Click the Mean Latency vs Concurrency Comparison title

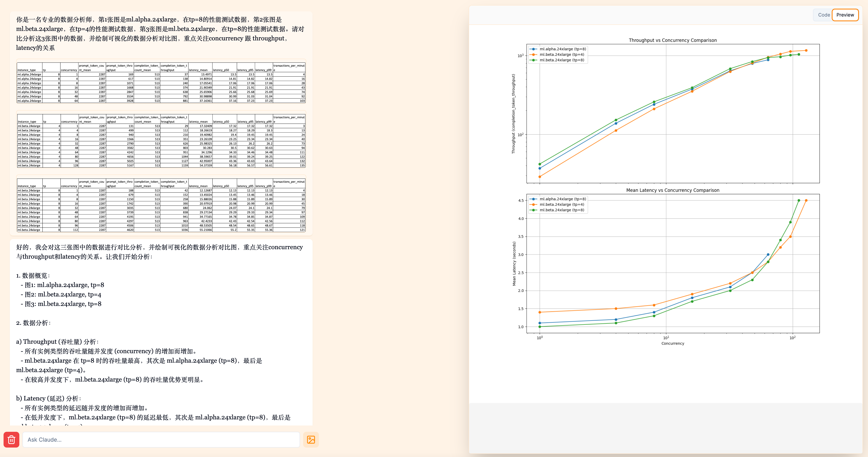[x=672, y=190]
